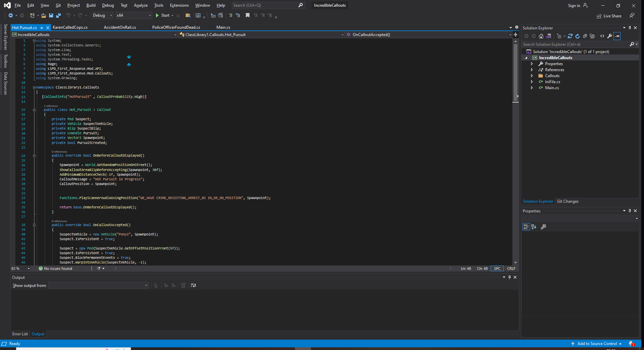
Task: Toggle bookmark on current line
Action: point(248,15)
